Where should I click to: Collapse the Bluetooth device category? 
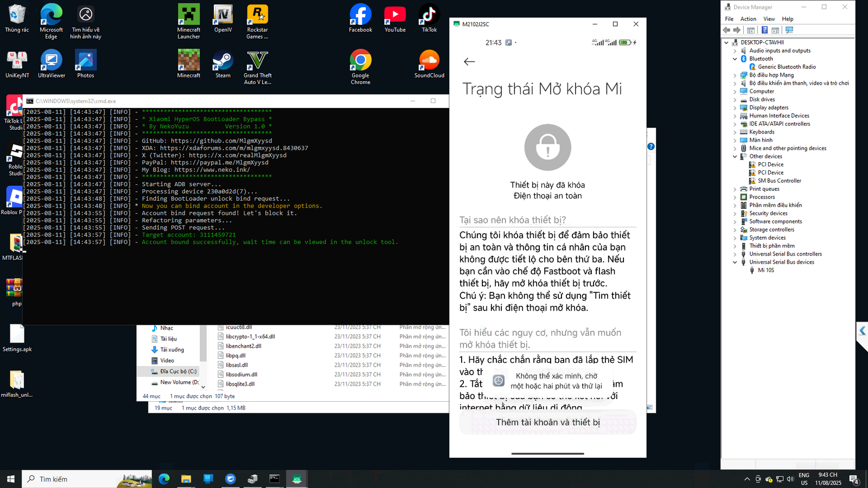point(735,59)
